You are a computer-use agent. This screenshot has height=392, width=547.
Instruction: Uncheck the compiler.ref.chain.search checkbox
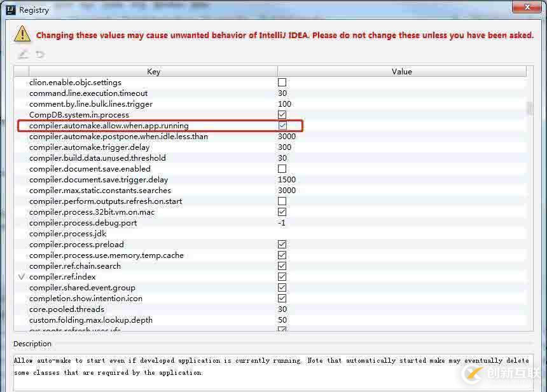[x=282, y=266]
